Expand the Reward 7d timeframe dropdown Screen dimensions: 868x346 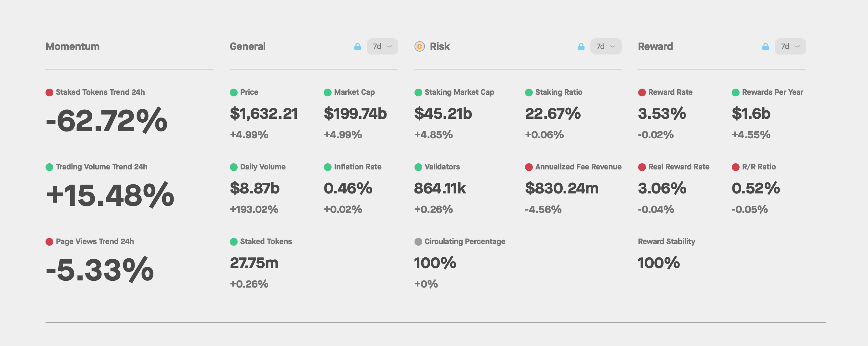(x=790, y=46)
